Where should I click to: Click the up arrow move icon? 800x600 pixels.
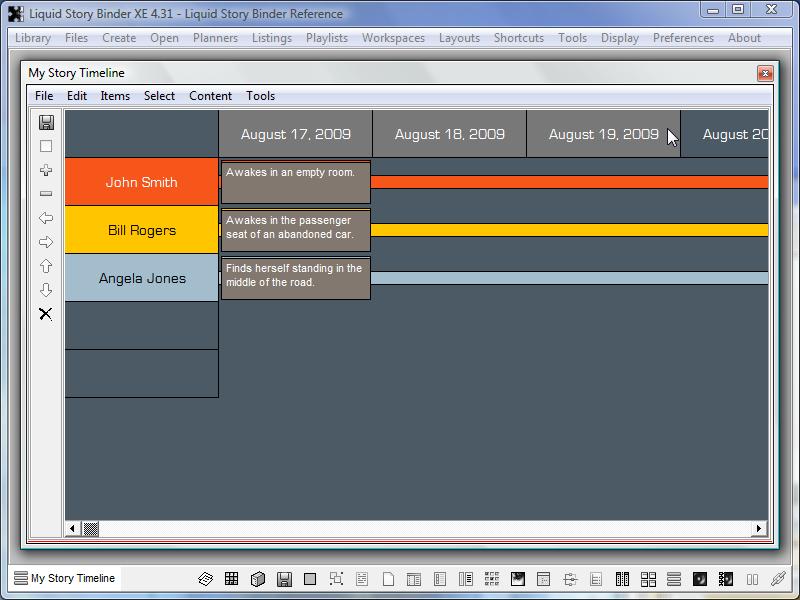pos(46,266)
